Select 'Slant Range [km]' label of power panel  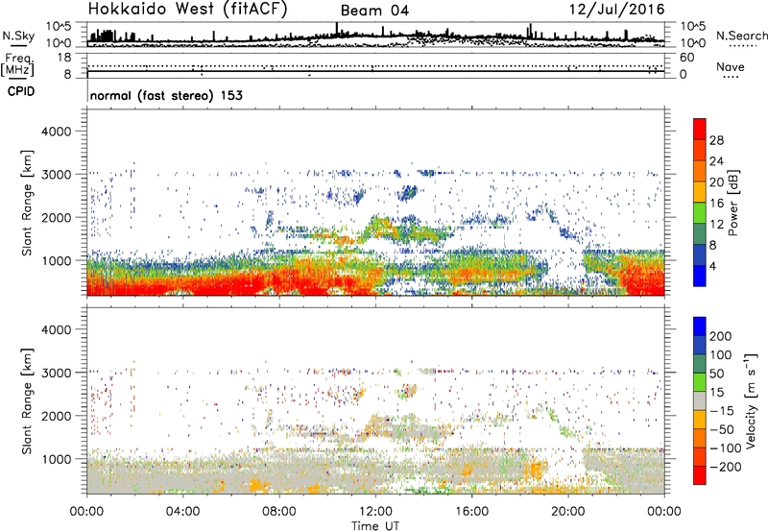click(27, 203)
